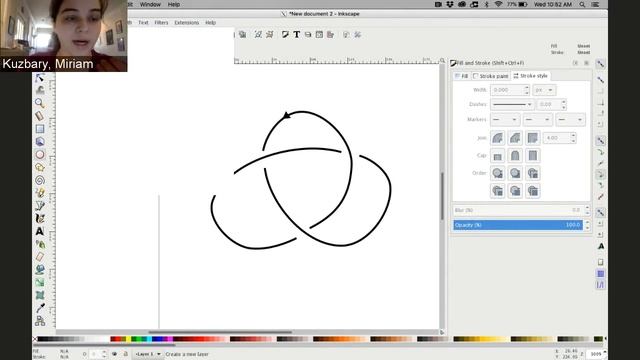Adjust the Opacity slider bar
The width and height of the screenshot is (640, 360).
tap(518, 225)
